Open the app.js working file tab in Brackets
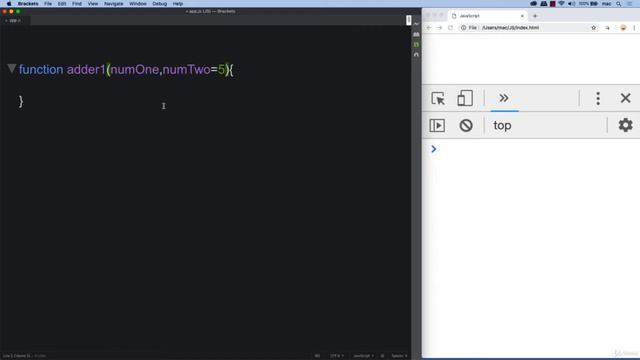Viewport: 640px width, 360px height. pyautogui.click(x=15, y=20)
